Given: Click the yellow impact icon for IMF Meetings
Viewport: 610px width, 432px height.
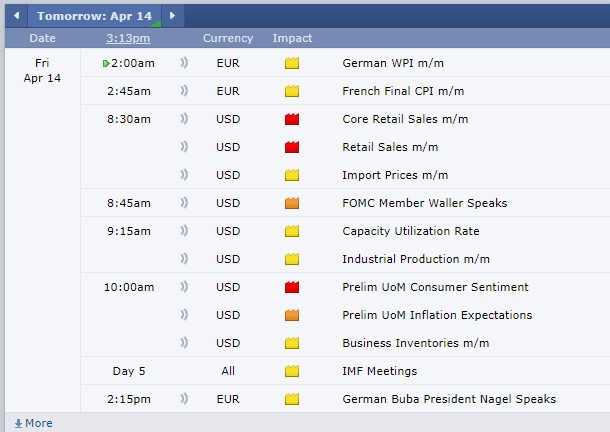Looking at the screenshot, I should click(292, 371).
